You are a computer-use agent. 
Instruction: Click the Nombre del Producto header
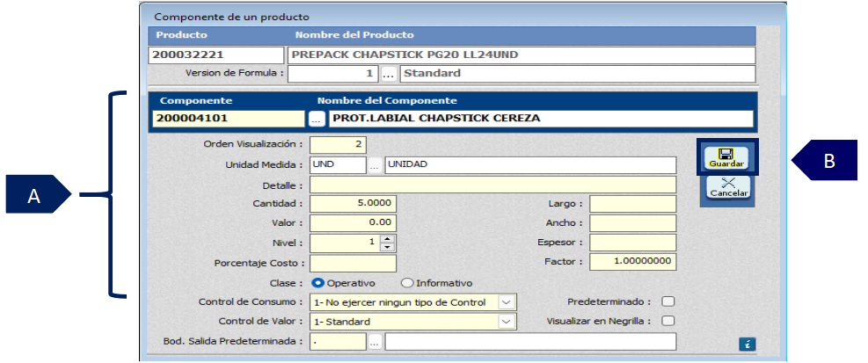(354, 35)
